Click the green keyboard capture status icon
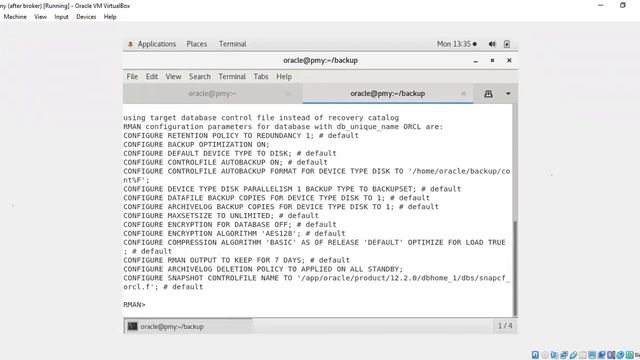 [x=629, y=355]
